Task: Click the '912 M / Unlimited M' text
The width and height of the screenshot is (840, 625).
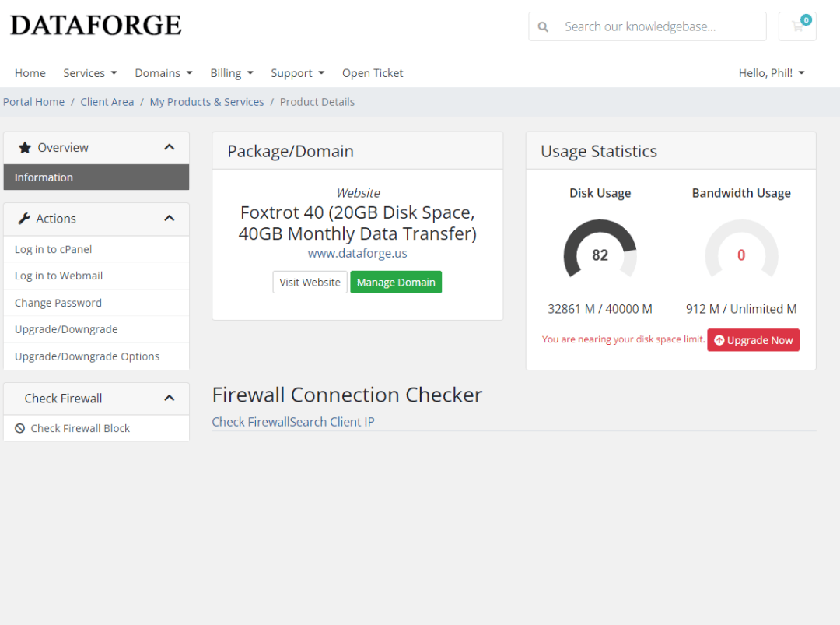Action: (x=741, y=309)
